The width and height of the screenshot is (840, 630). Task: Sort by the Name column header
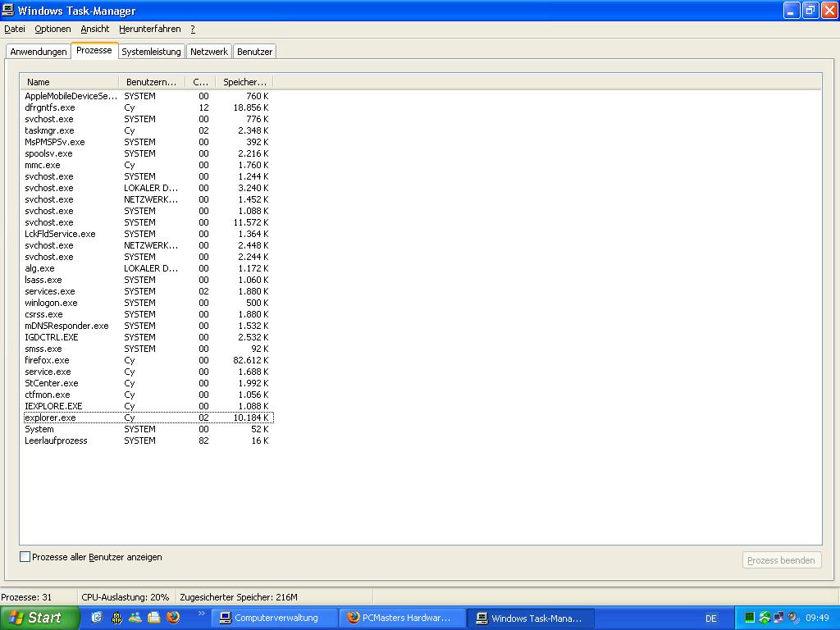click(70, 82)
